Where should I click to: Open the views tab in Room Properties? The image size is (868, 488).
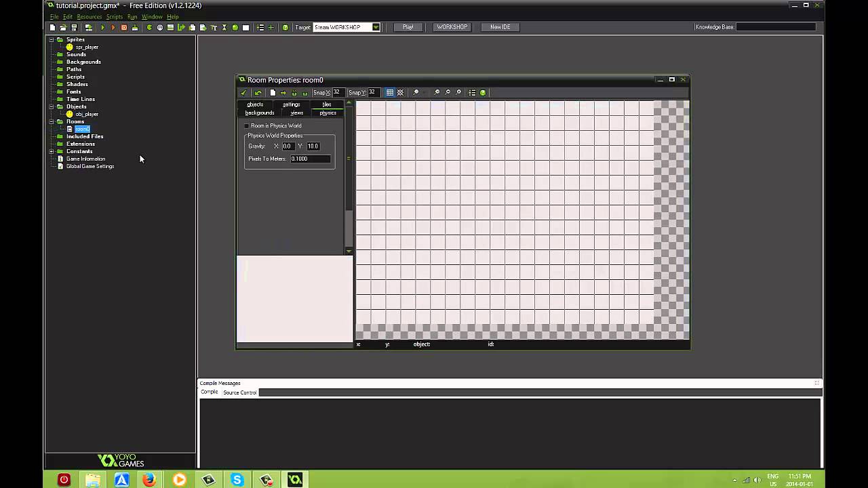[x=296, y=113]
